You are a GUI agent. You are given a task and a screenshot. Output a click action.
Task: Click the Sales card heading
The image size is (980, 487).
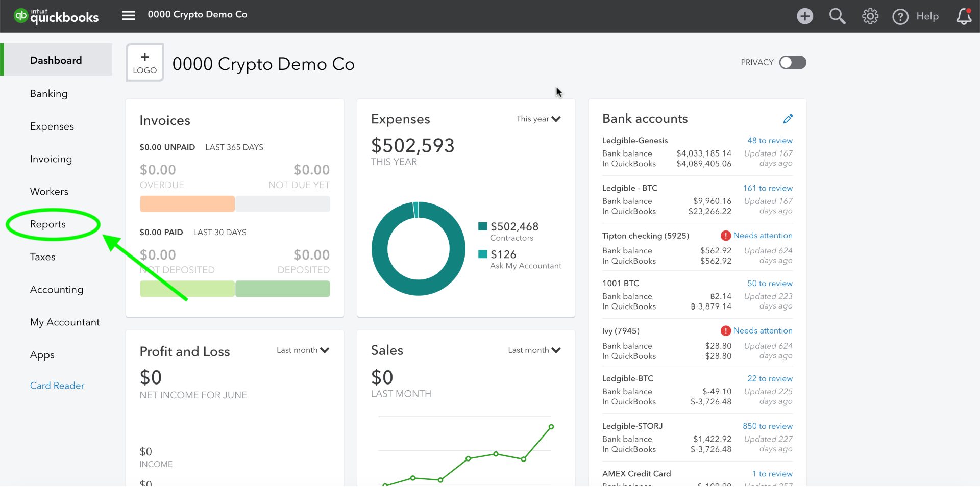point(387,350)
